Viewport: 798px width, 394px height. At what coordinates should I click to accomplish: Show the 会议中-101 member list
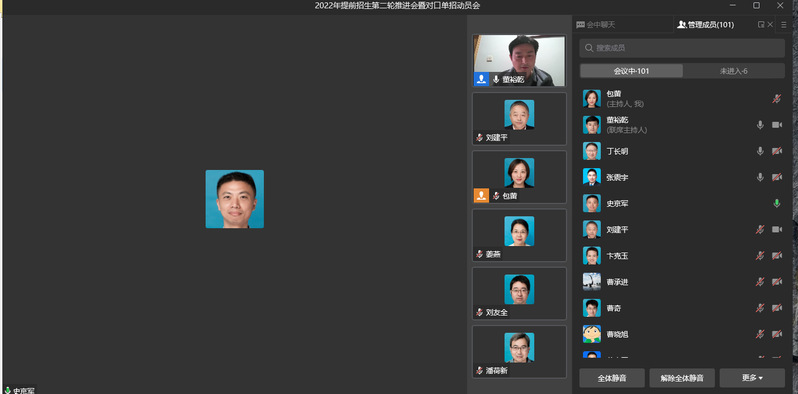pyautogui.click(x=631, y=71)
